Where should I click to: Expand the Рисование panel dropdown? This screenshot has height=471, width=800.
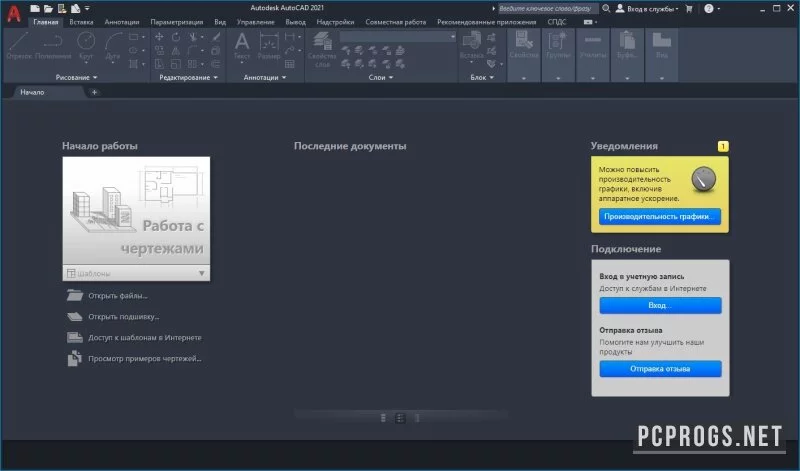[x=77, y=78]
